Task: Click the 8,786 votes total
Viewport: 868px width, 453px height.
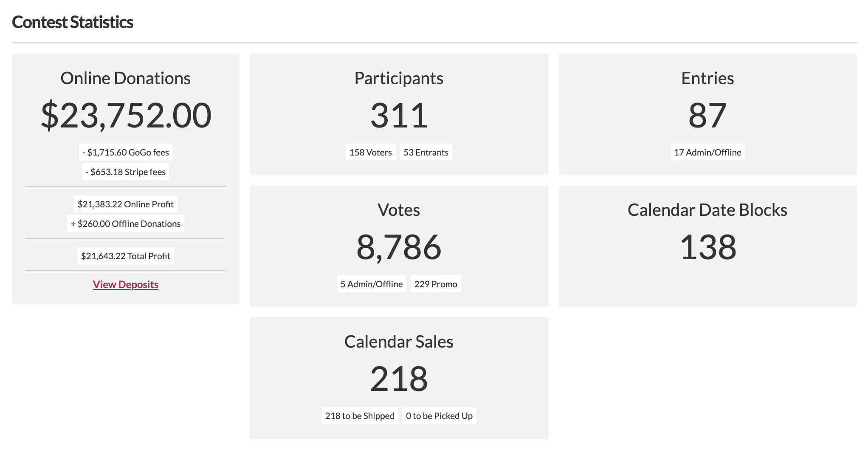Action: [399, 247]
